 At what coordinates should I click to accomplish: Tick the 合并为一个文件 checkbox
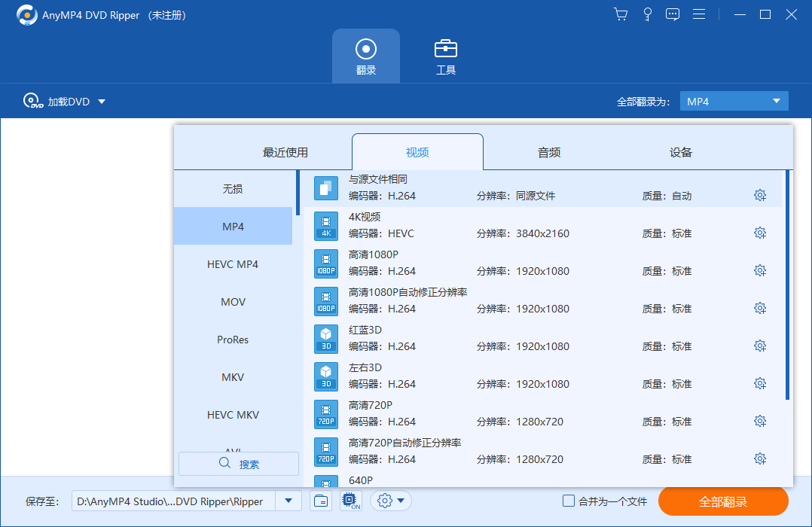(x=569, y=501)
